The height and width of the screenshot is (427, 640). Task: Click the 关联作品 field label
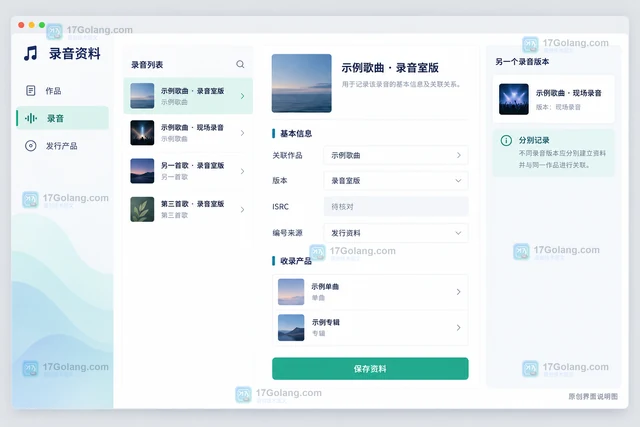(x=287, y=156)
